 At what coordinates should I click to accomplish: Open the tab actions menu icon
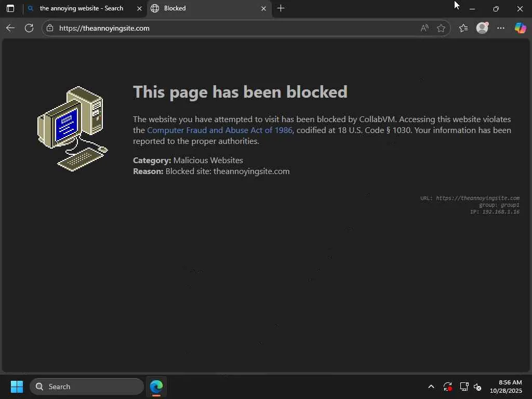tap(10, 8)
